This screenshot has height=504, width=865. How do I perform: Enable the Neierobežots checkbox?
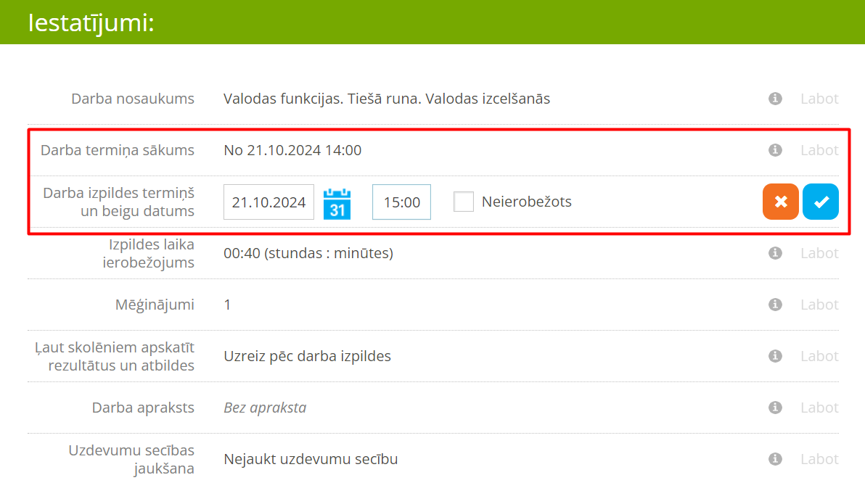pyautogui.click(x=464, y=202)
